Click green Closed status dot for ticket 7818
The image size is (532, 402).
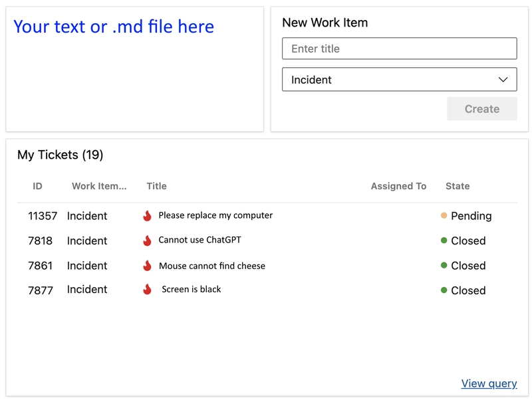tap(444, 241)
